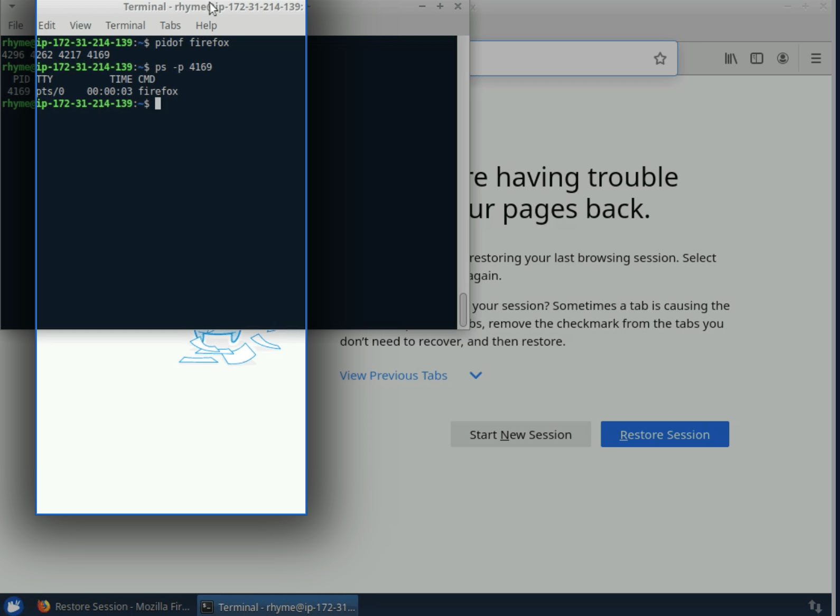
Task: Click the 'pts/0' TTY value in the terminal
Action: (50, 91)
